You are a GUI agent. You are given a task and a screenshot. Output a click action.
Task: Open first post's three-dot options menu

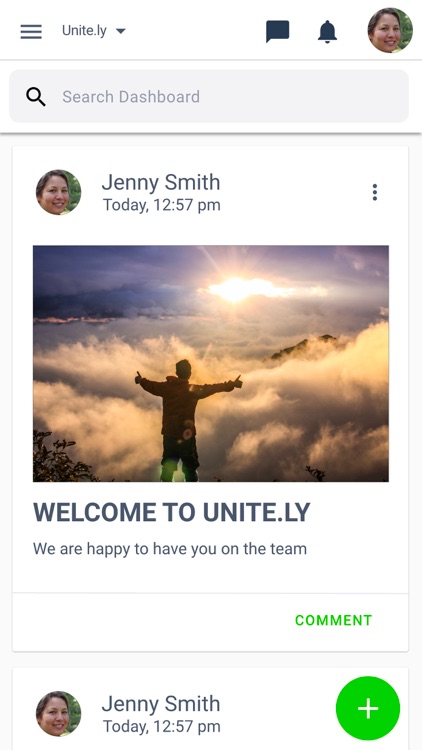point(375,192)
